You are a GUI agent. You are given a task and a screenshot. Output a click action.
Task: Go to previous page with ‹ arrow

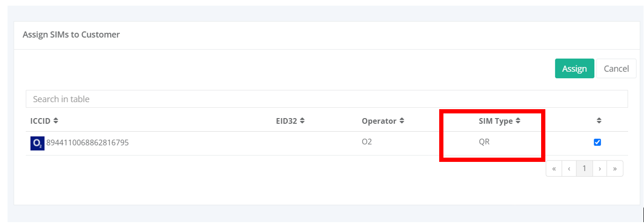(569, 168)
